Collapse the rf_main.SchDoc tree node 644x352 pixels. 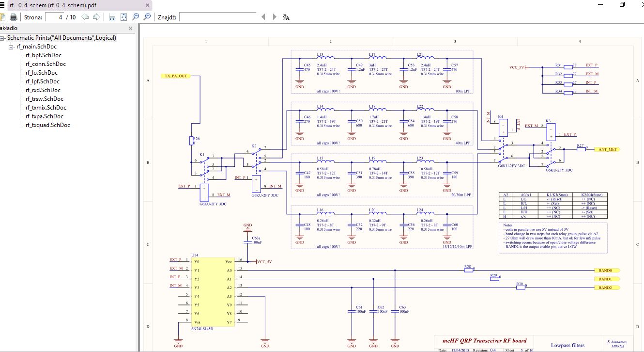pyautogui.click(x=11, y=47)
